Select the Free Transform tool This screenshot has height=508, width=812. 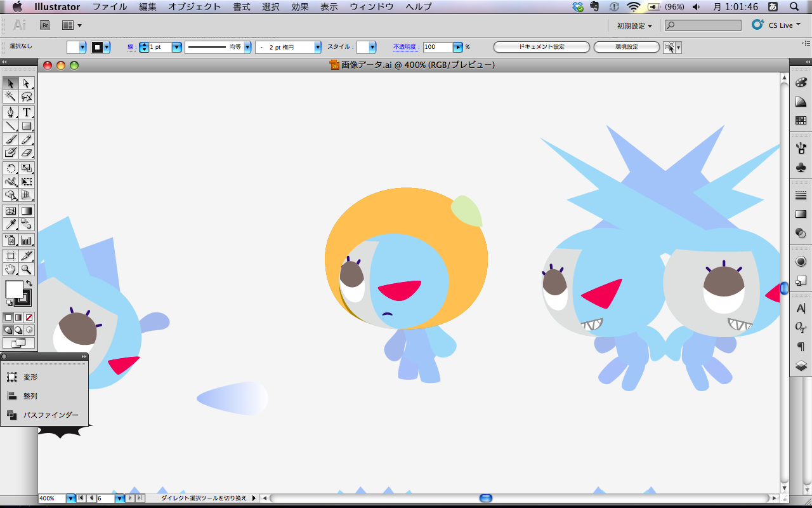(27, 182)
